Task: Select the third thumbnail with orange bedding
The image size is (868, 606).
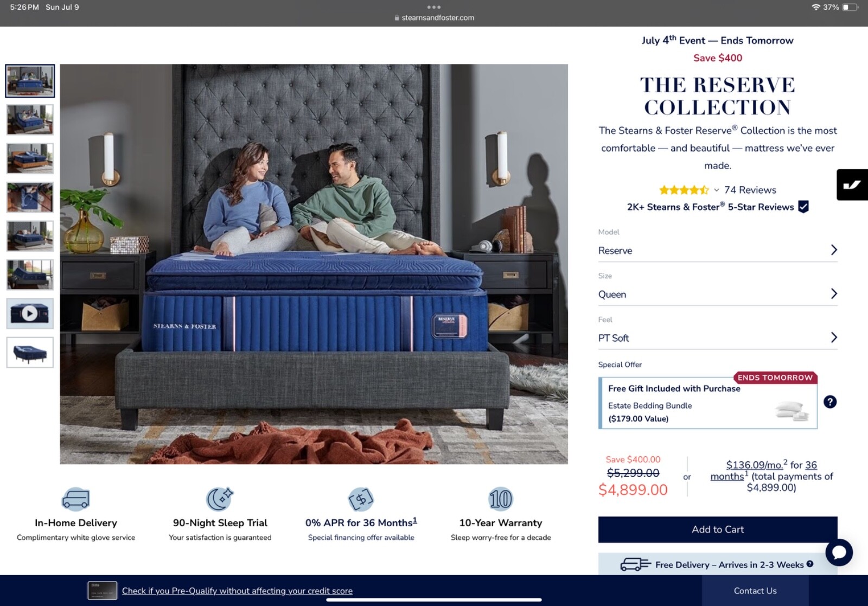Action: [30, 158]
